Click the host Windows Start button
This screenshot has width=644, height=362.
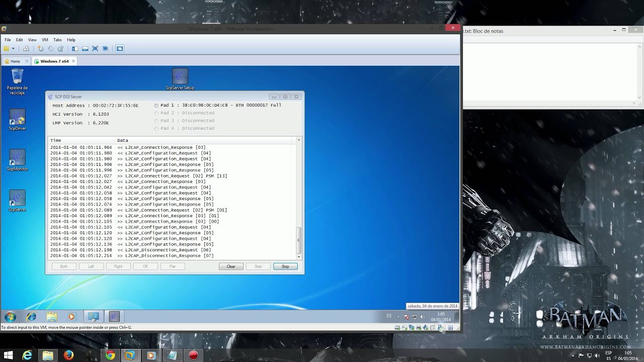click(9, 355)
